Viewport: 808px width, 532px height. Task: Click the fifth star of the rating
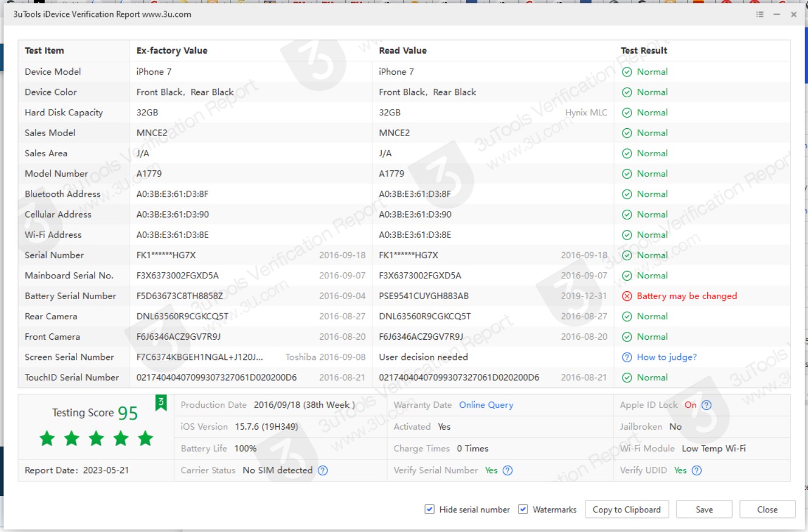click(x=146, y=439)
